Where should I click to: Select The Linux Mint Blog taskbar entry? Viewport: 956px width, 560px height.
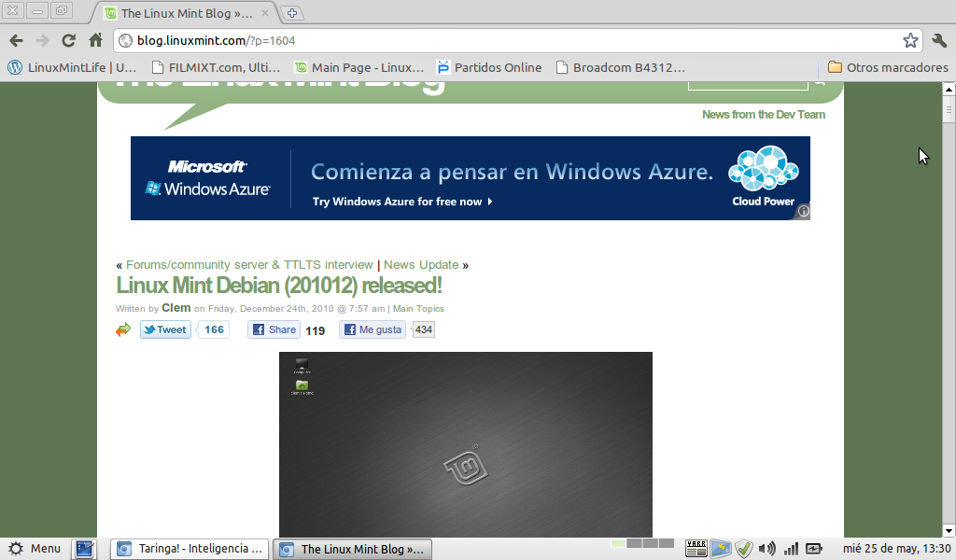(x=352, y=549)
